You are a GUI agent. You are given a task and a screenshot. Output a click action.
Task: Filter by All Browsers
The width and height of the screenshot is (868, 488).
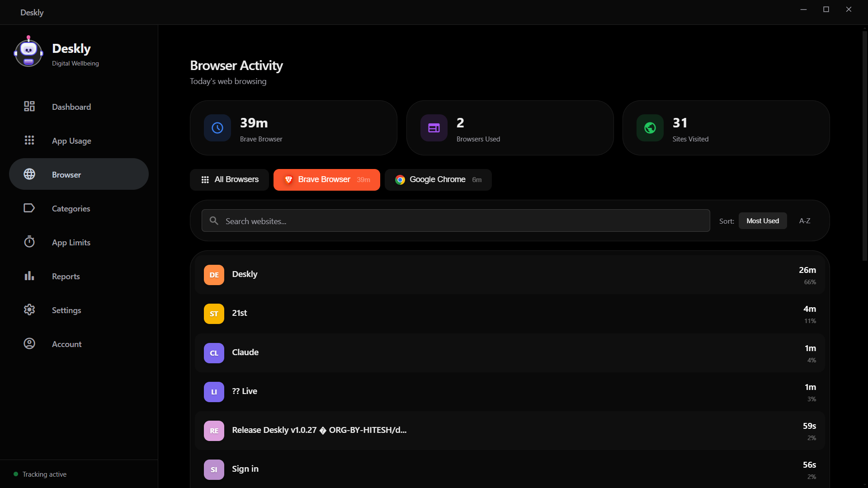(x=230, y=179)
